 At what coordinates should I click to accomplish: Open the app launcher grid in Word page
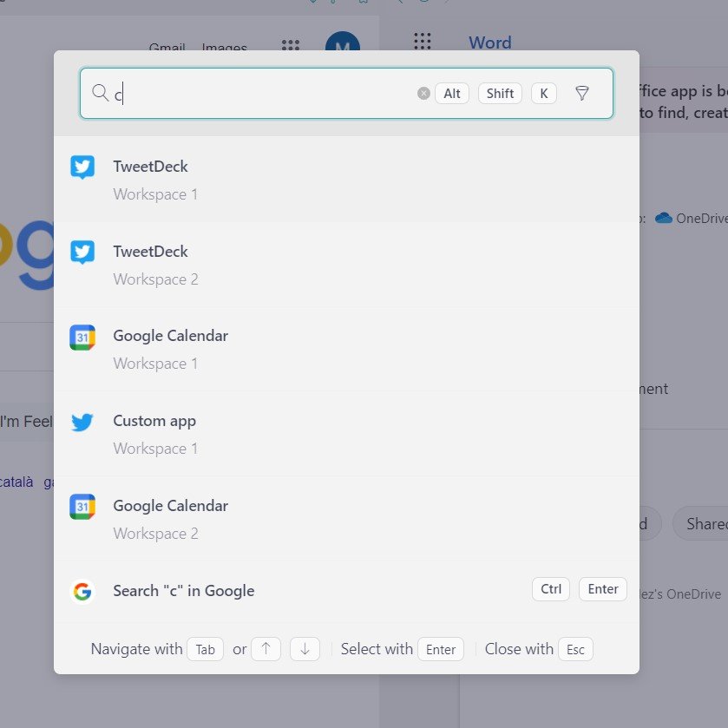[x=422, y=41]
